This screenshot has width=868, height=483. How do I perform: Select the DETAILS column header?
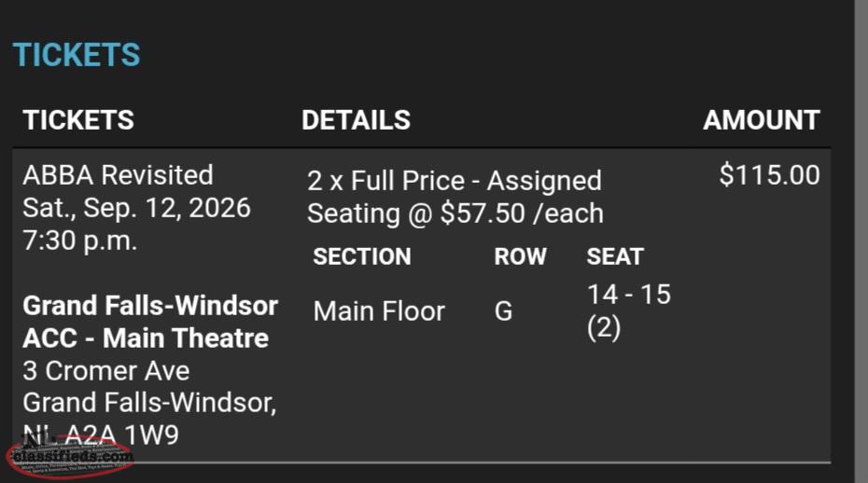point(356,120)
